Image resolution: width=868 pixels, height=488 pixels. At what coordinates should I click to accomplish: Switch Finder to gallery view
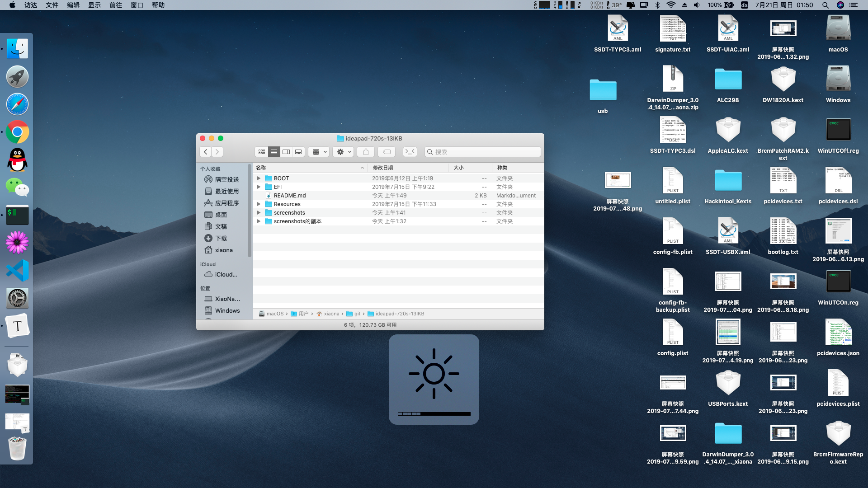click(x=298, y=152)
